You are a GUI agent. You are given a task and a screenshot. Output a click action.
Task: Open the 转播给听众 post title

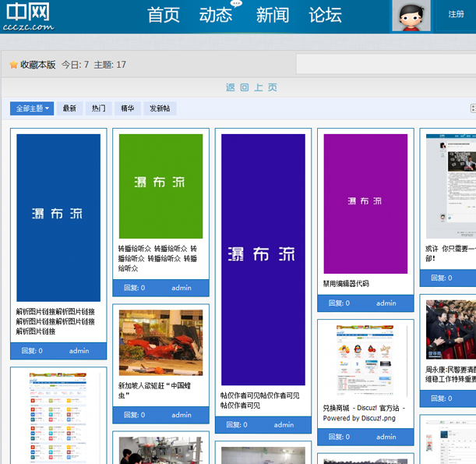tap(157, 259)
